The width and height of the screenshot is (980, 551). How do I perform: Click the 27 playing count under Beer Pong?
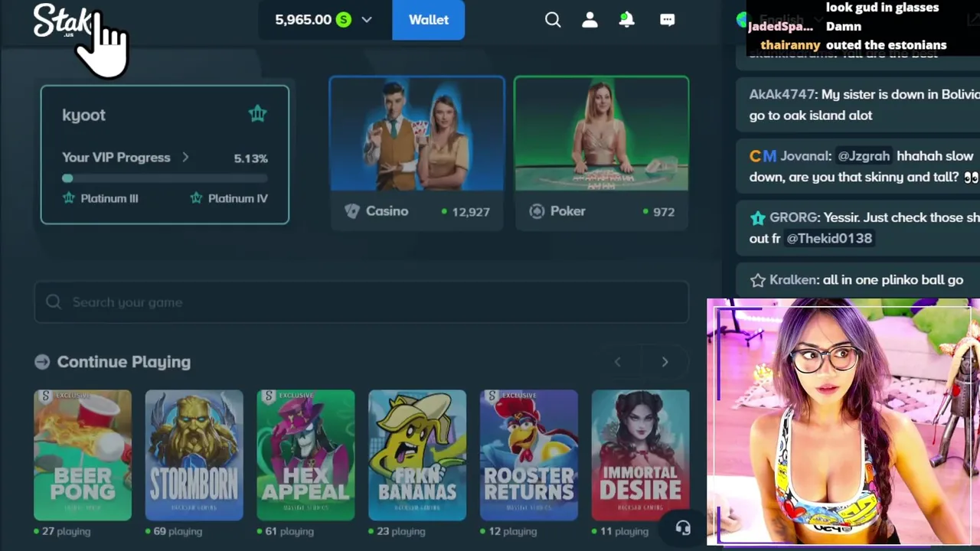pyautogui.click(x=66, y=531)
